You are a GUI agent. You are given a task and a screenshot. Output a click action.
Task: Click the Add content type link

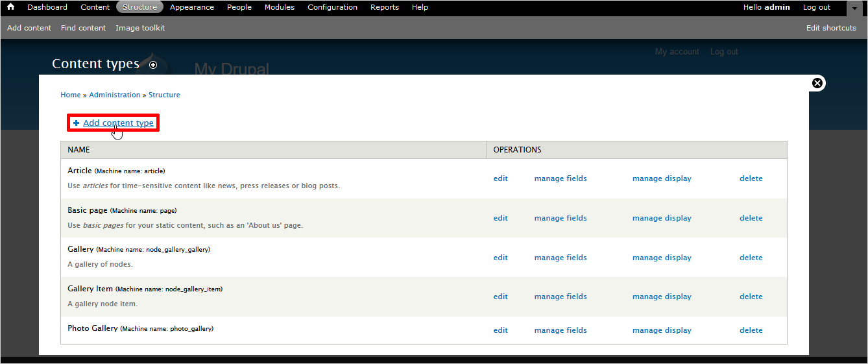click(118, 123)
